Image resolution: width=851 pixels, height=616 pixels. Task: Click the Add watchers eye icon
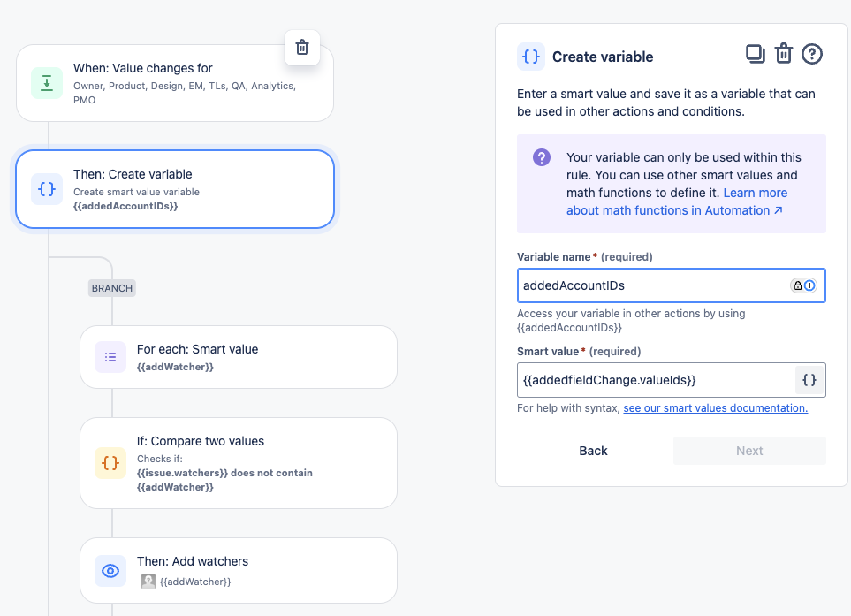(110, 571)
